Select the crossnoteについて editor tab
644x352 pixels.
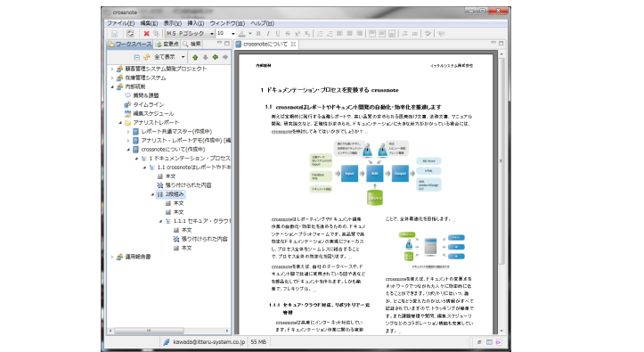[x=265, y=44]
